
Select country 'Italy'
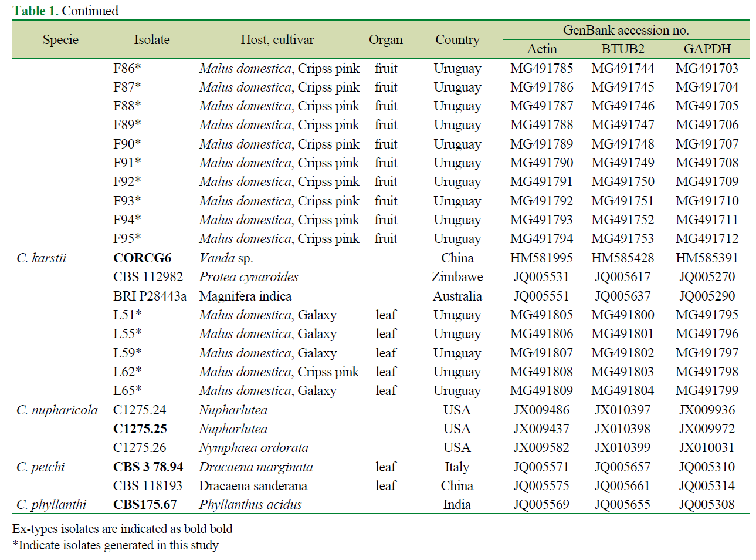[x=457, y=467]
